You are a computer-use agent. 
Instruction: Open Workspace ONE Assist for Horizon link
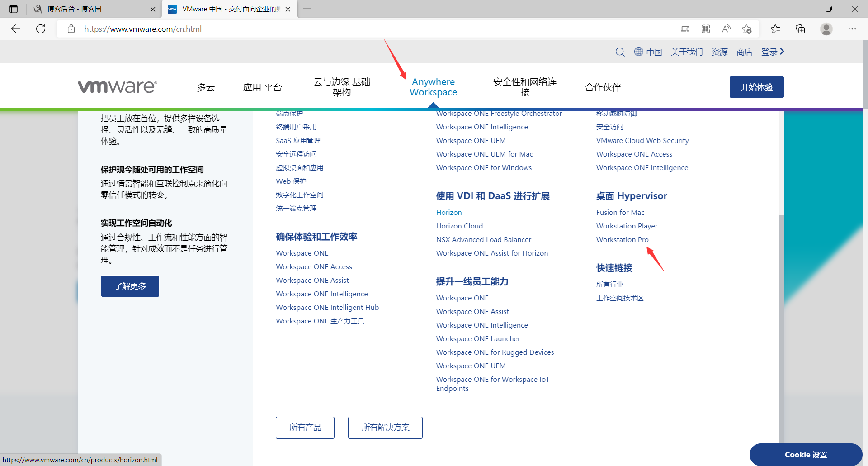tap(492, 253)
